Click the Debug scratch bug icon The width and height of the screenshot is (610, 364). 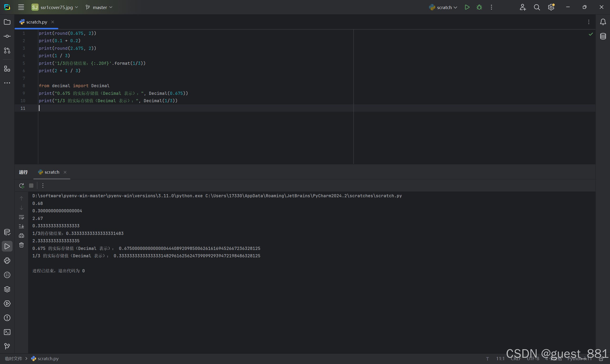(479, 7)
